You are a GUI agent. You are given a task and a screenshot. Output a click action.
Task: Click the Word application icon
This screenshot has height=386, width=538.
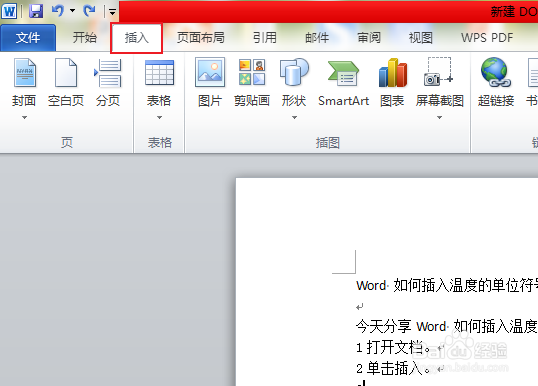click(9, 11)
